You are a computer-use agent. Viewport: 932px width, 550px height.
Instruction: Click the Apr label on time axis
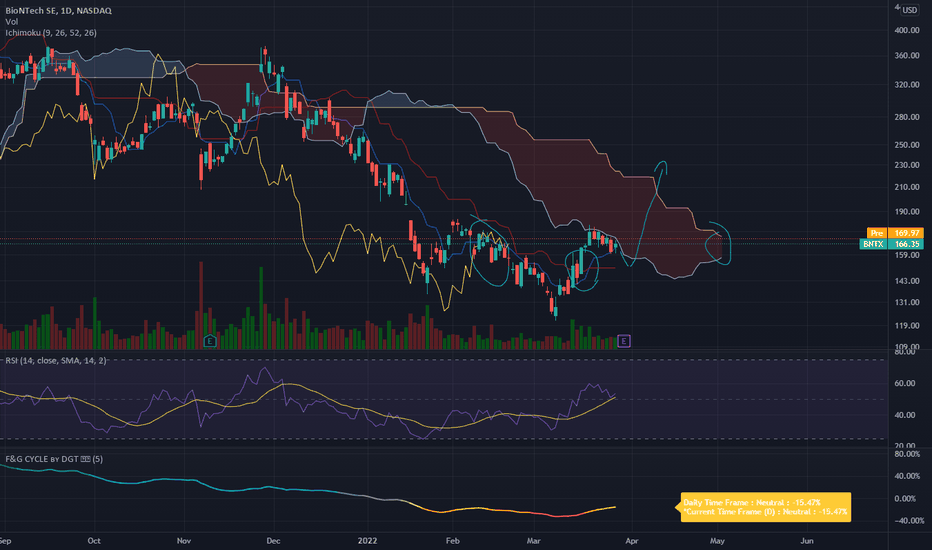pyautogui.click(x=632, y=540)
